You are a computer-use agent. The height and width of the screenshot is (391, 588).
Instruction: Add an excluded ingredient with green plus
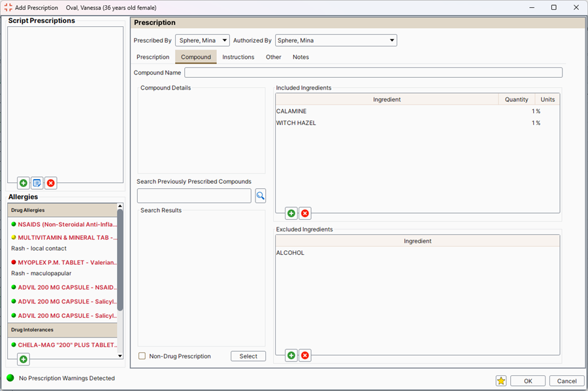pyautogui.click(x=291, y=356)
